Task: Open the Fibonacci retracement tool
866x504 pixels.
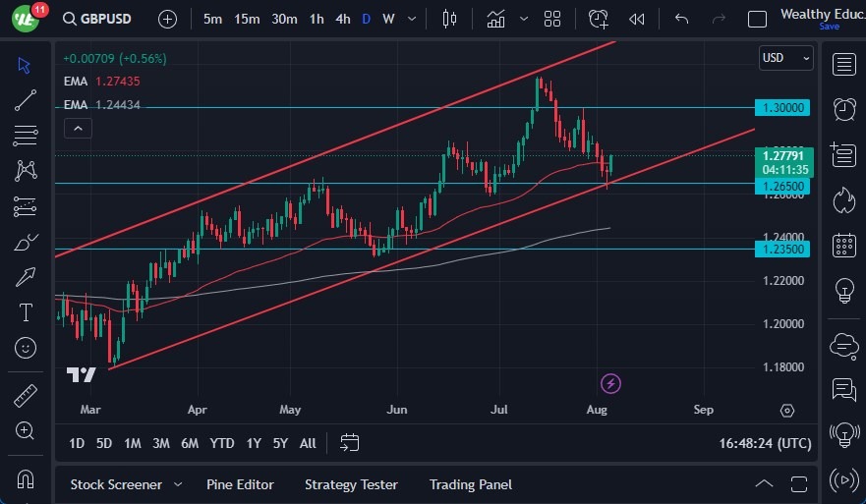Action: tap(26, 135)
